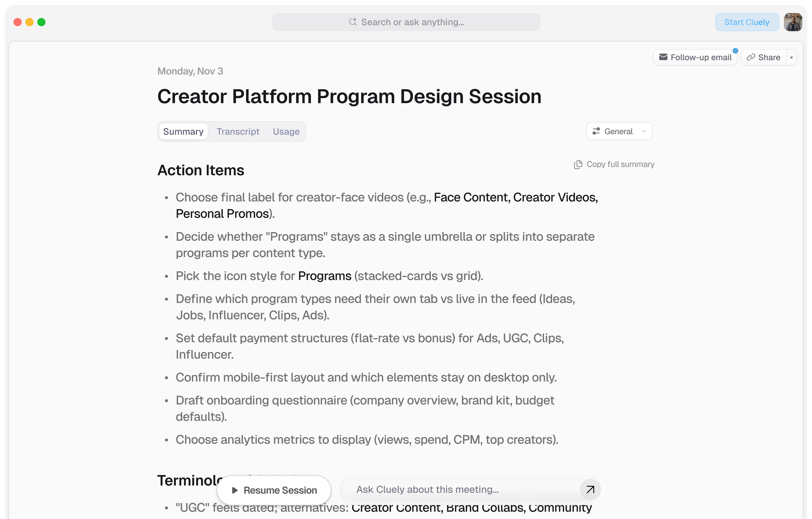The image size is (812, 519).
Task: Open the user profile avatar
Action: point(793,22)
